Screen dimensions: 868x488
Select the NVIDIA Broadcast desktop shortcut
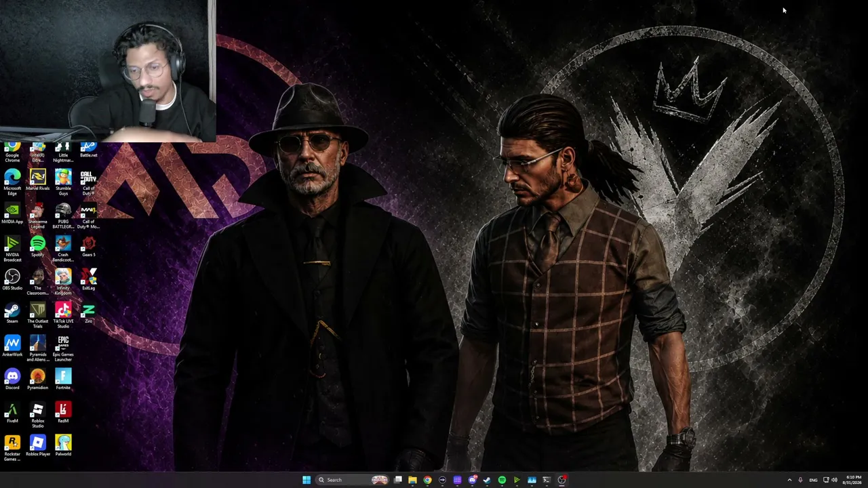(12, 249)
